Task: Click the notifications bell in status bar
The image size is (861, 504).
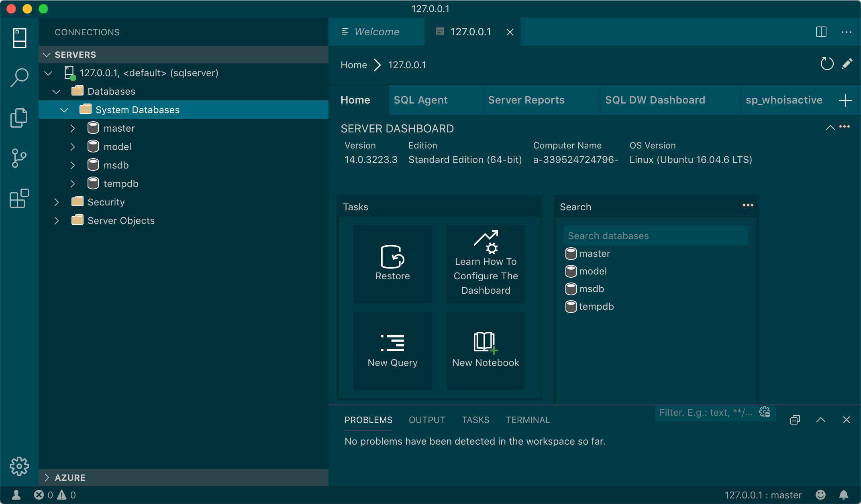Action: 844,495
